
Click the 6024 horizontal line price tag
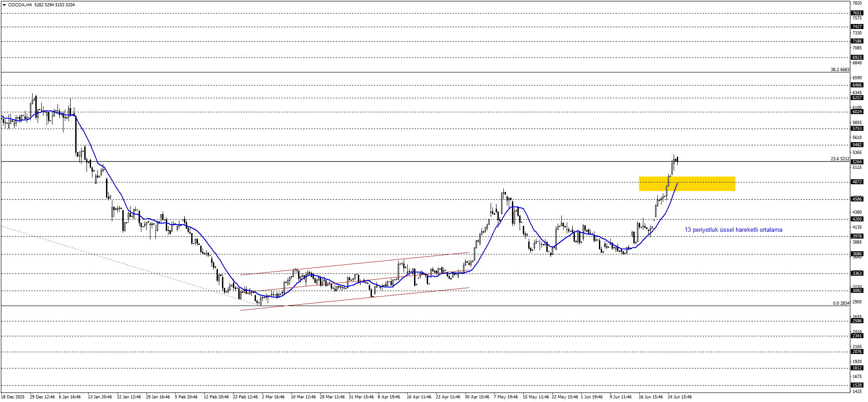pos(857,112)
